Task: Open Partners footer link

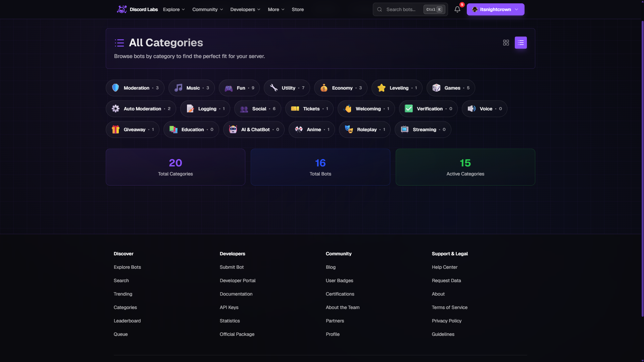Action: 335,321
